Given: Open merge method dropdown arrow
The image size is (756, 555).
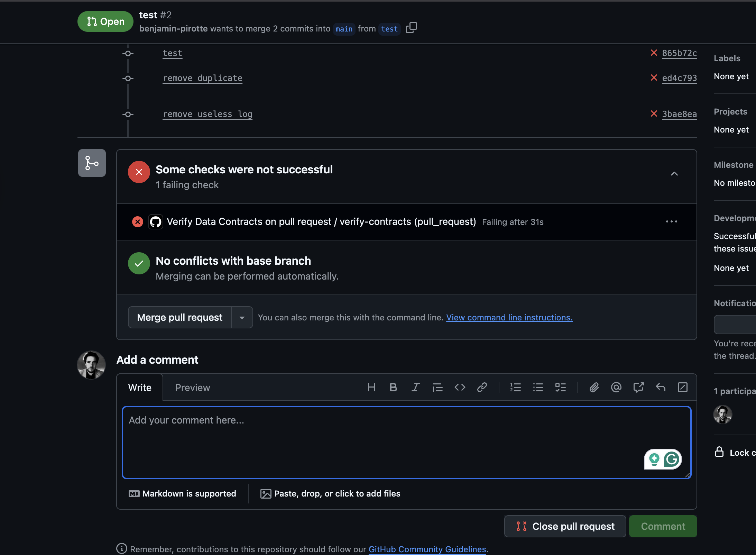Looking at the screenshot, I should click(242, 318).
